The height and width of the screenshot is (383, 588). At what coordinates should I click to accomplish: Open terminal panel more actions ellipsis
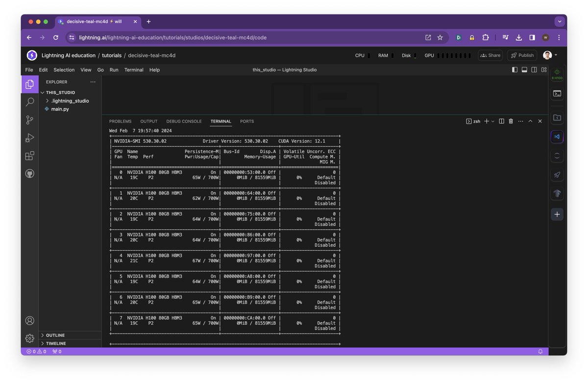(520, 121)
